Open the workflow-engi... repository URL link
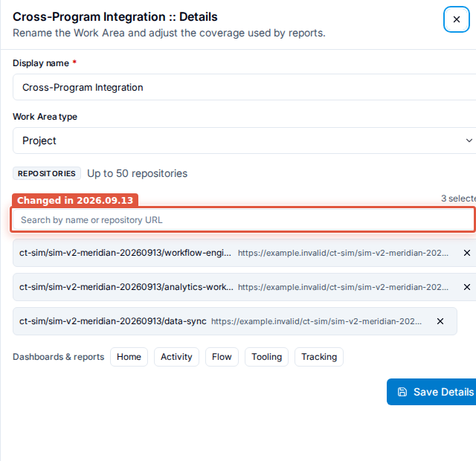The image size is (476, 461). [x=343, y=253]
